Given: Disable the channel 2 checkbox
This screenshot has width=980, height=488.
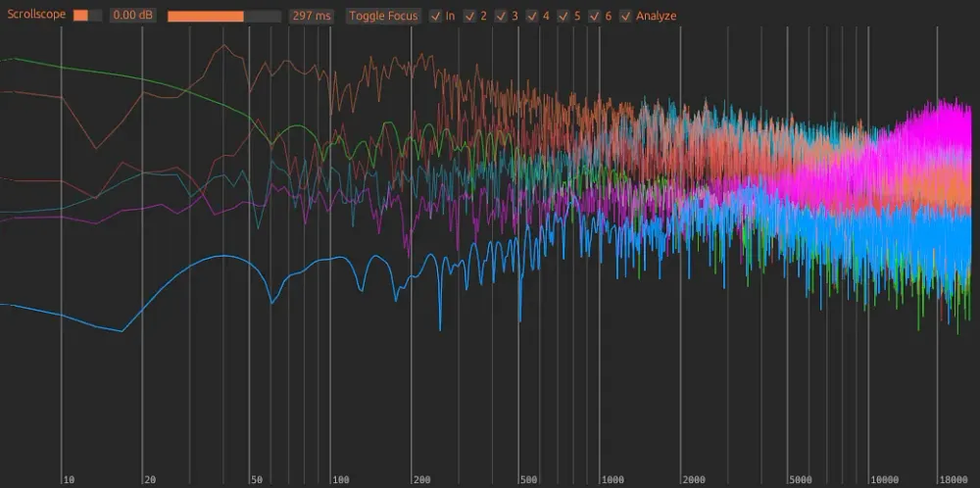Looking at the screenshot, I should [x=470, y=16].
